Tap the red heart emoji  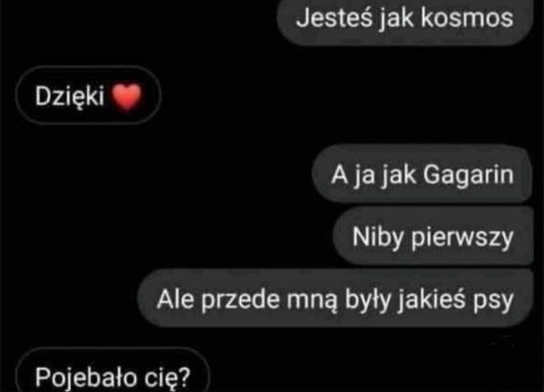[126, 97]
